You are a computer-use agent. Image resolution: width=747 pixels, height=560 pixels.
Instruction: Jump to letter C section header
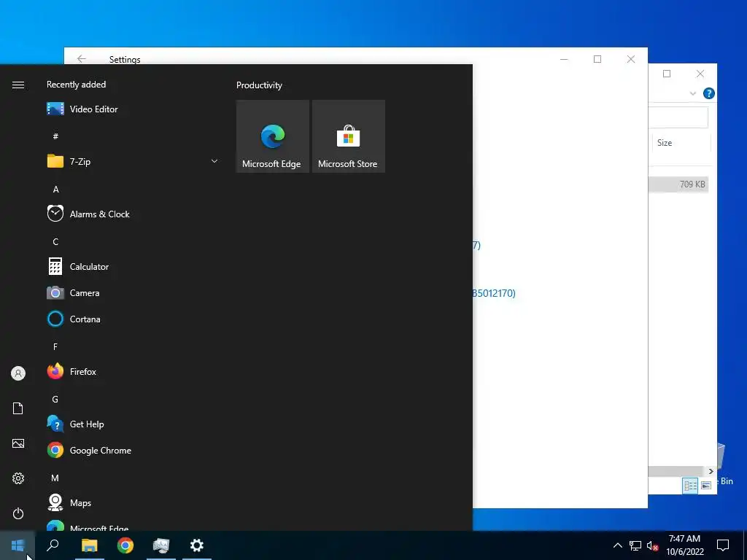55,242
